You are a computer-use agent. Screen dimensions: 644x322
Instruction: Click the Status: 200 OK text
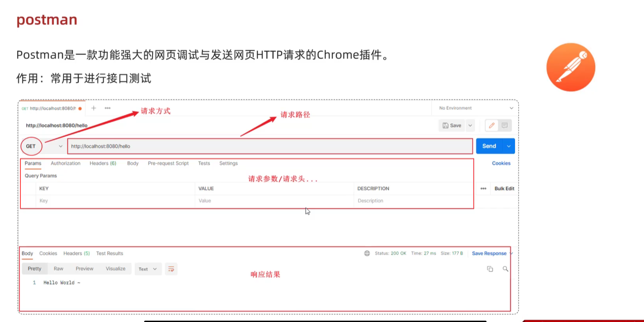click(x=390, y=253)
